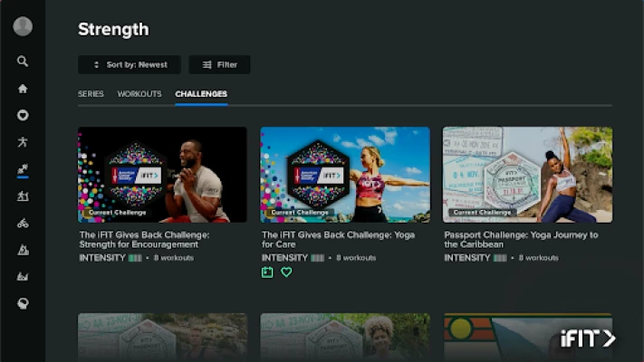
Task: Open Passport Challenge: Yoga Journey to the Caribbean title
Action: pyautogui.click(x=521, y=240)
